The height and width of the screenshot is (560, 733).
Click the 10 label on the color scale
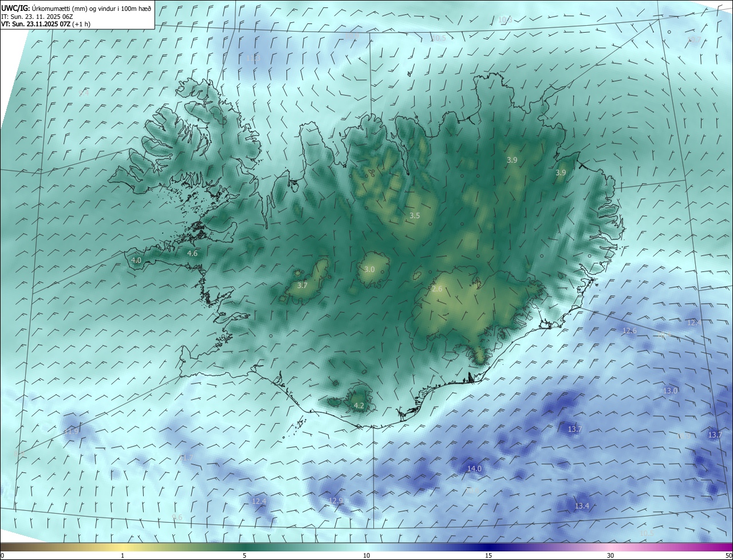366,555
